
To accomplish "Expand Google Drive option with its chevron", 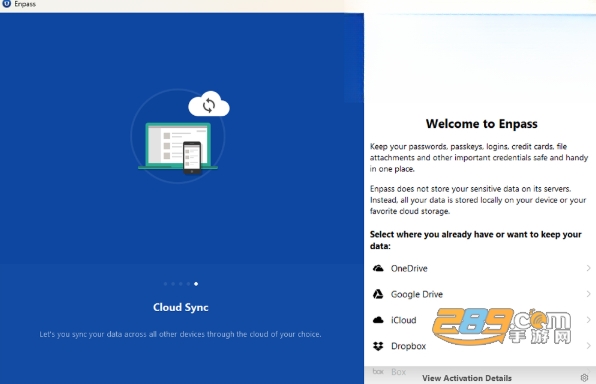I will (588, 294).
